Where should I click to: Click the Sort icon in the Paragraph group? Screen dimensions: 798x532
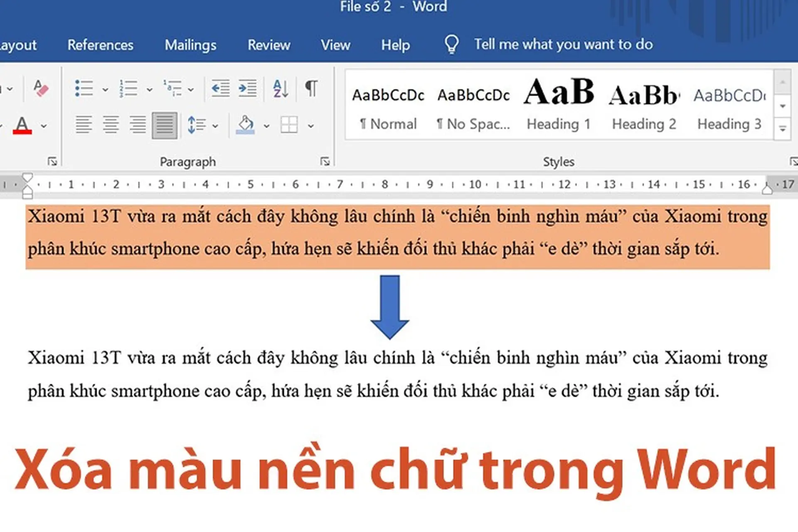pyautogui.click(x=280, y=88)
